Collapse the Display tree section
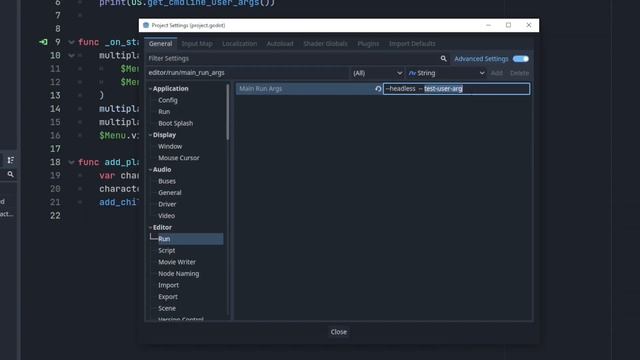The image size is (640, 360). click(x=150, y=135)
